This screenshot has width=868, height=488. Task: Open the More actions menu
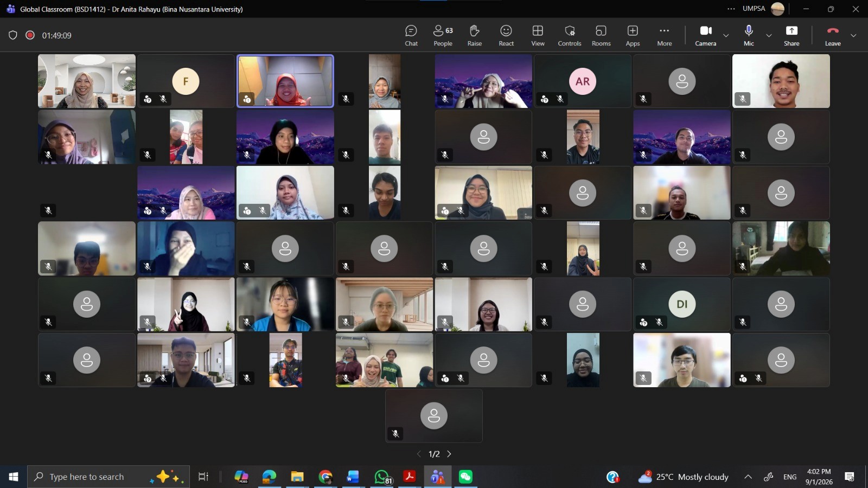(x=664, y=35)
